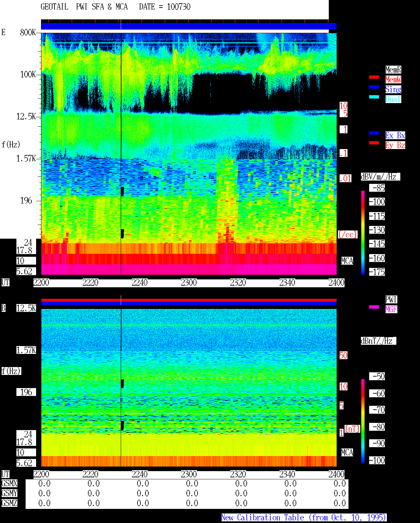Viewport: 420px width, 523px height.
Task: Click the [/cc] density axis label
Action: 347,234
